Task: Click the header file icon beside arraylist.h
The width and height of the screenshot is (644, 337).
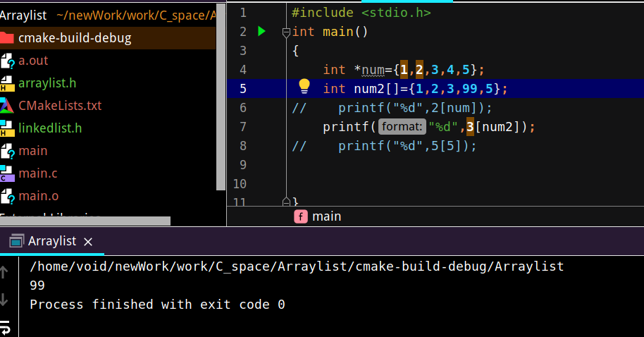Action: coord(7,83)
